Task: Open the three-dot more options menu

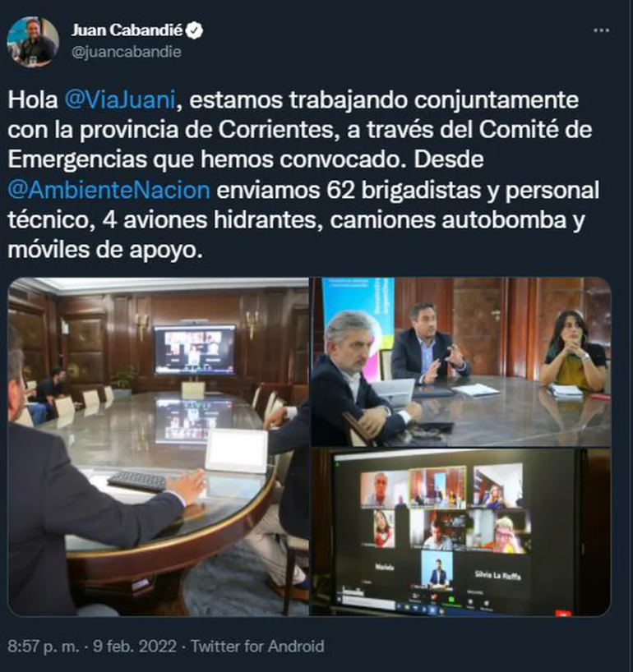Action: pos(601,30)
